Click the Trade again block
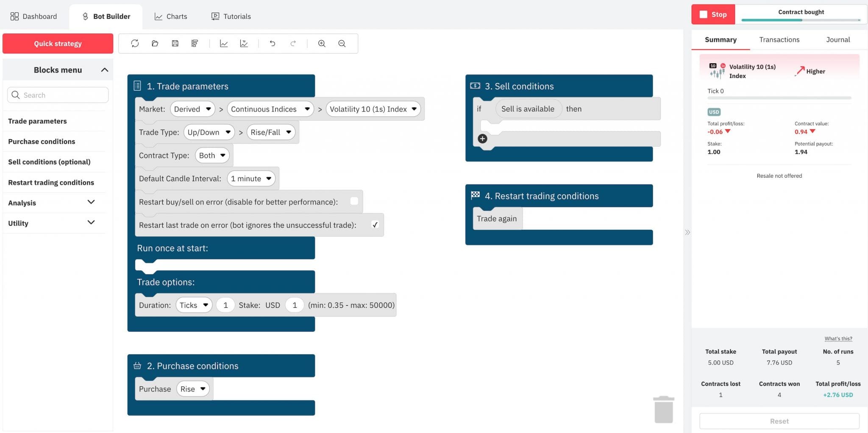 (x=497, y=218)
